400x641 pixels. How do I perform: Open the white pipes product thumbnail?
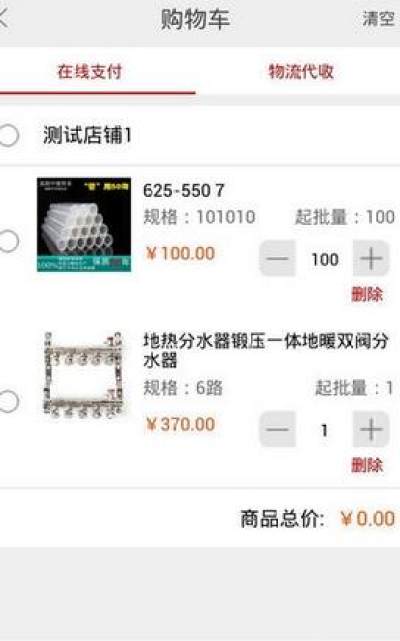(x=84, y=224)
